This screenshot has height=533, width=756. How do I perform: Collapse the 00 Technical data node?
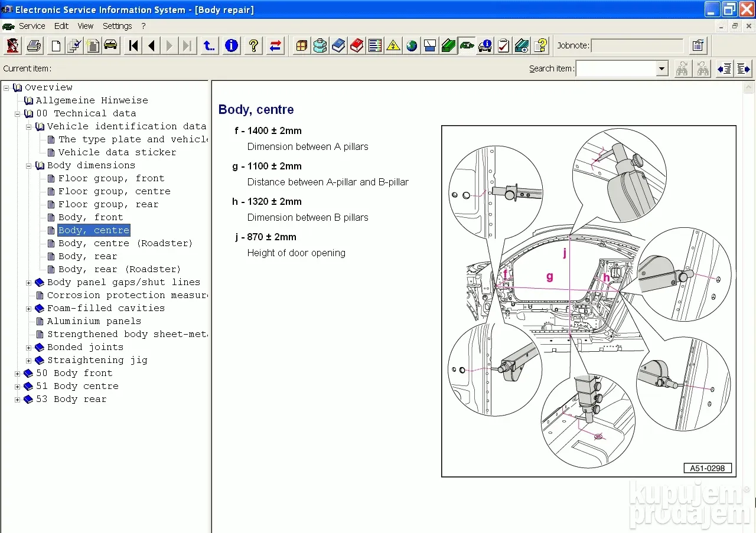coord(17,113)
